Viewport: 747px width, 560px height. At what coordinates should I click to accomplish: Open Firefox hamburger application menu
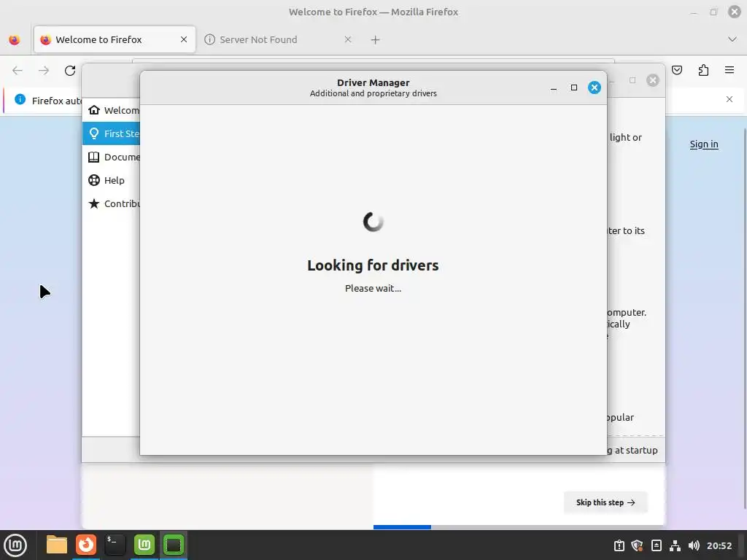(729, 71)
